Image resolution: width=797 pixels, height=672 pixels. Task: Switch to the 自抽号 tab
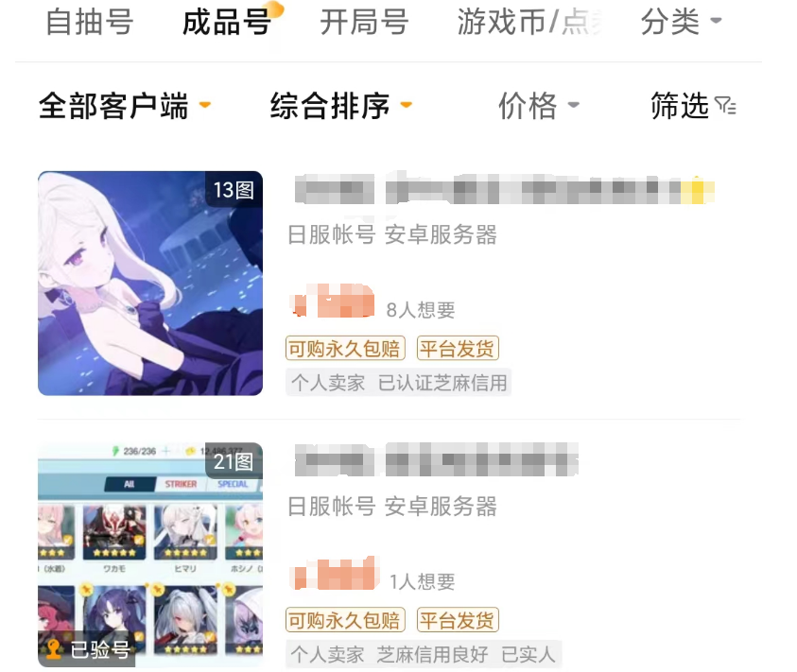(x=90, y=22)
